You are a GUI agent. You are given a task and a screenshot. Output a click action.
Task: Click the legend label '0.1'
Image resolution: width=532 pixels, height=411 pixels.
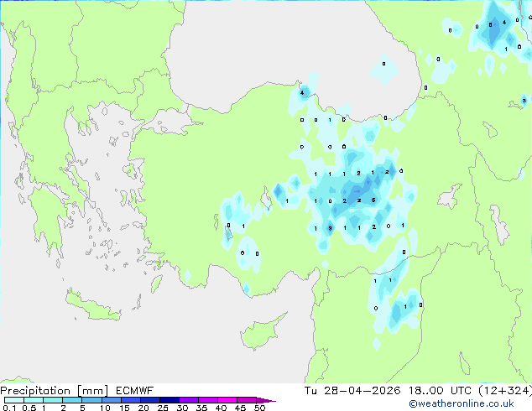pos(9,408)
